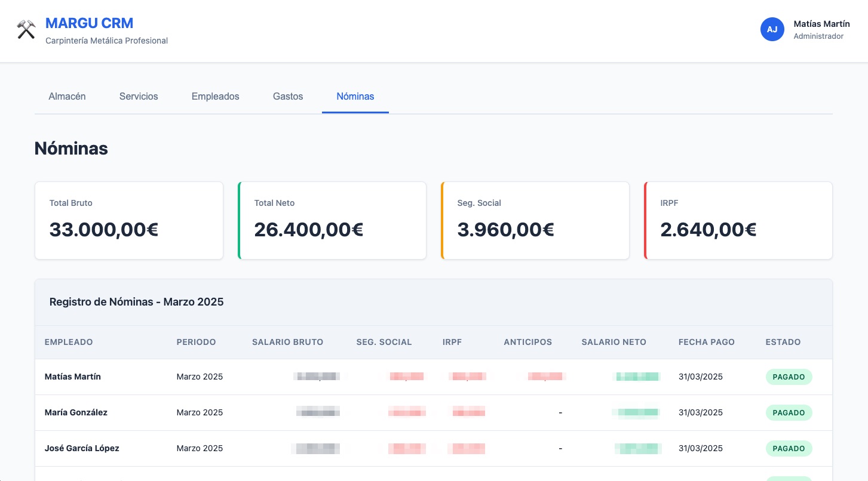Click the Seg. Social summary card

tap(535, 221)
